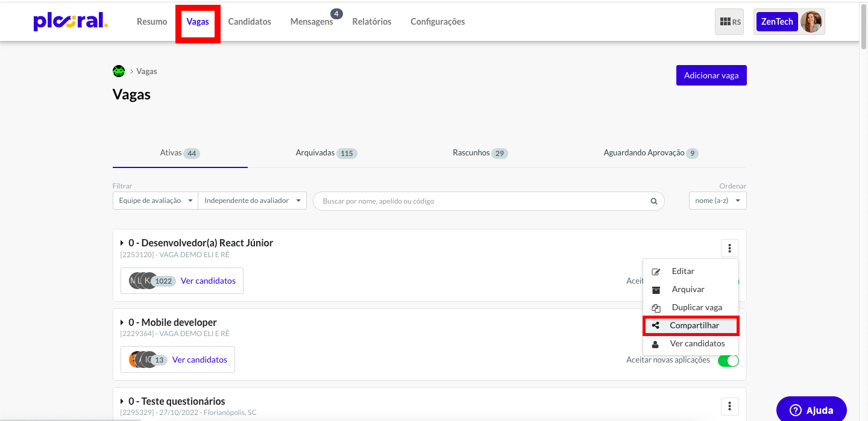Viewport: 868px width, 421px height.
Task: Switch to the Arquivadas tab
Action: (x=327, y=153)
